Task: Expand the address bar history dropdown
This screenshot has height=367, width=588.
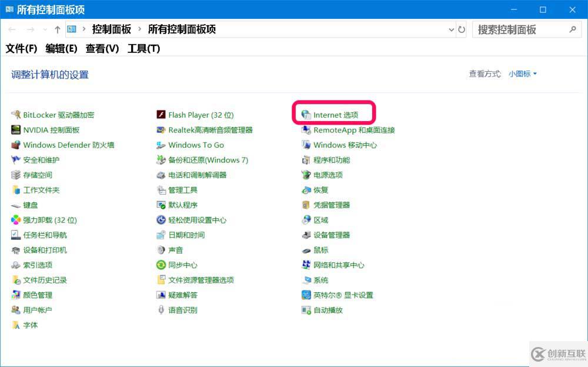Action: [x=451, y=29]
